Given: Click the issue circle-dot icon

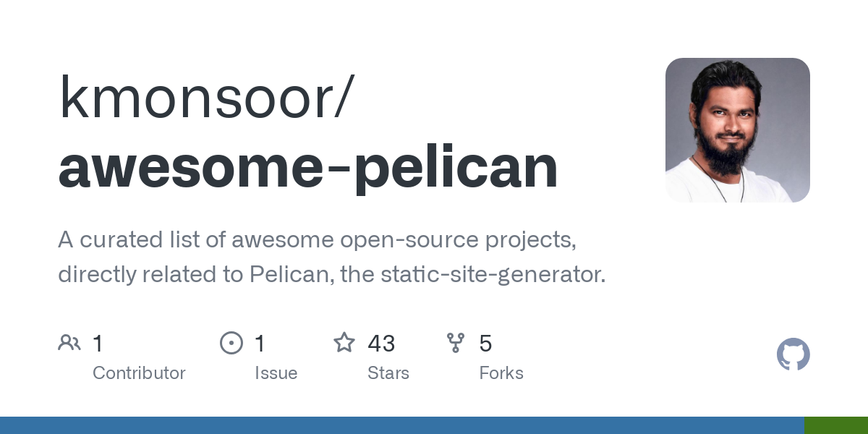Looking at the screenshot, I should pyautogui.click(x=231, y=343).
